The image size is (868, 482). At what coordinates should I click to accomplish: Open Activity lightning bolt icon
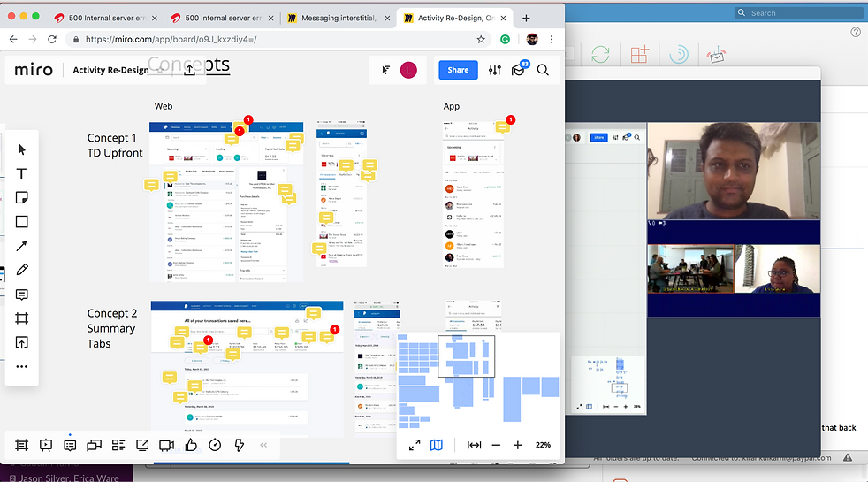point(240,445)
